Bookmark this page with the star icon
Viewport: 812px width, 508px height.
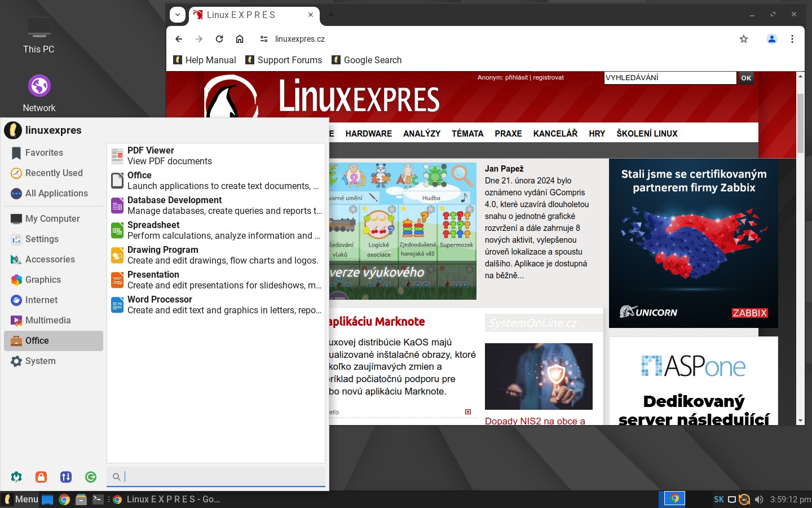[744, 39]
